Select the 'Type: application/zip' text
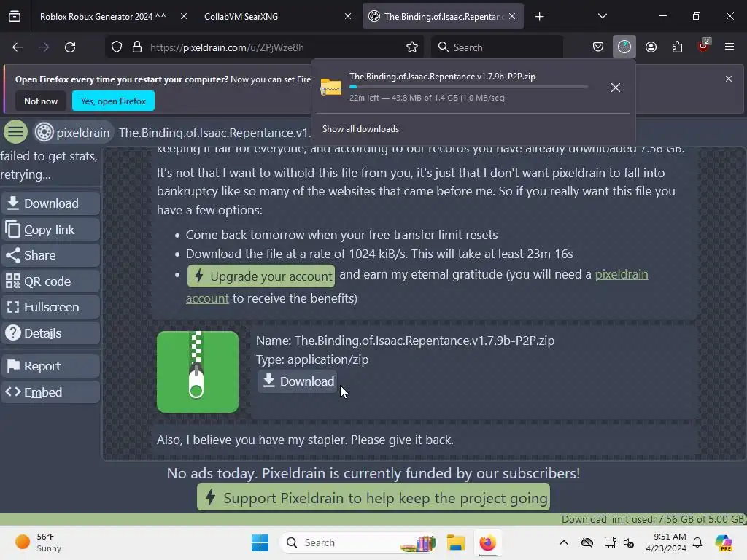The width and height of the screenshot is (747, 560). 312,359
